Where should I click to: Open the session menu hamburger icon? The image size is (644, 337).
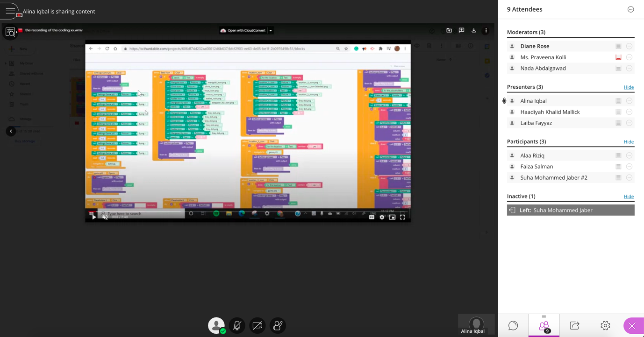click(x=10, y=11)
